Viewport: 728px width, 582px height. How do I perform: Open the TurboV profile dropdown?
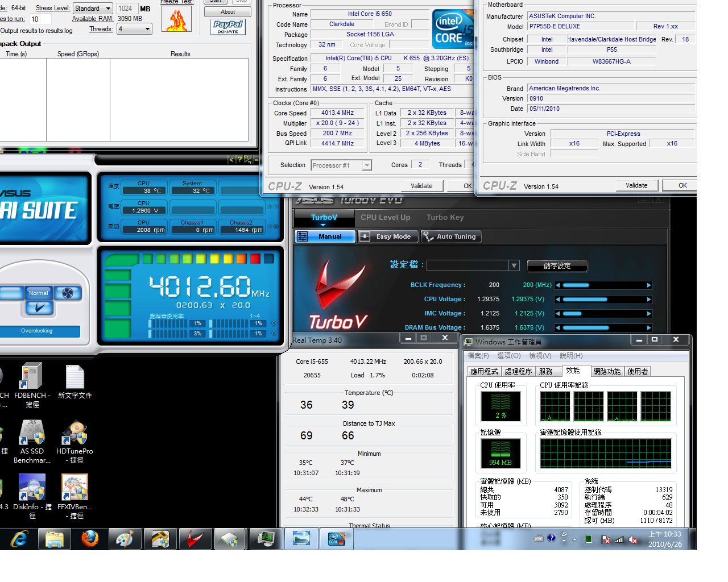[473, 265]
